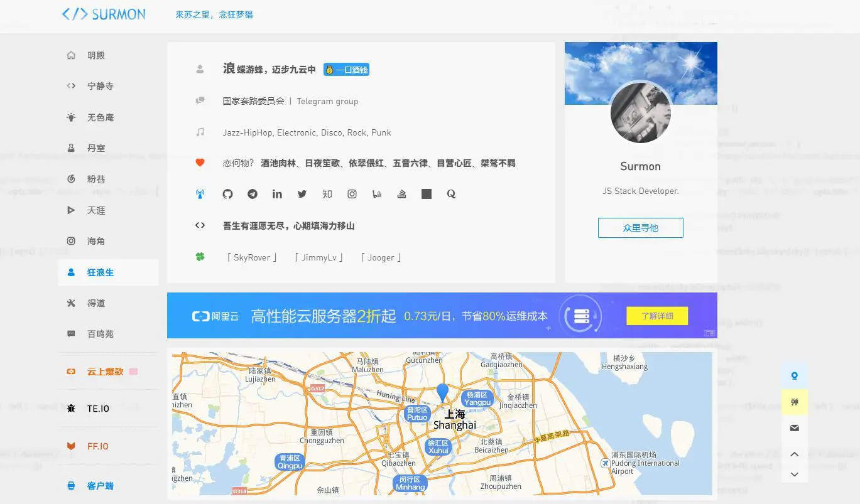Open the LinkedIn icon
The image size is (860, 504).
(277, 194)
